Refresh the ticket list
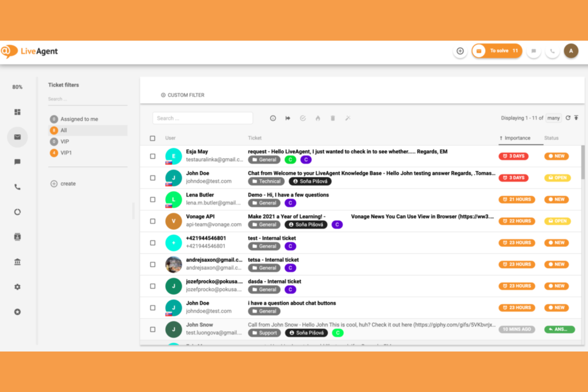588x392 pixels. tap(568, 118)
